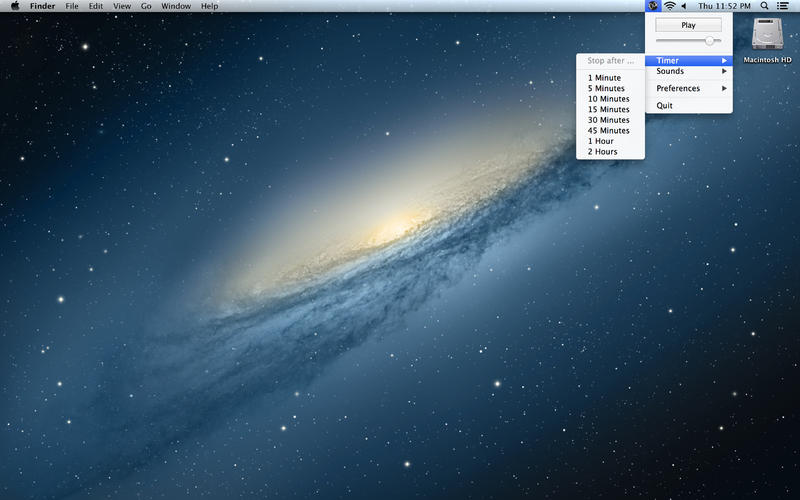Open the Wi-Fi status menu icon
The width and height of the screenshot is (800, 500).
(669, 6)
